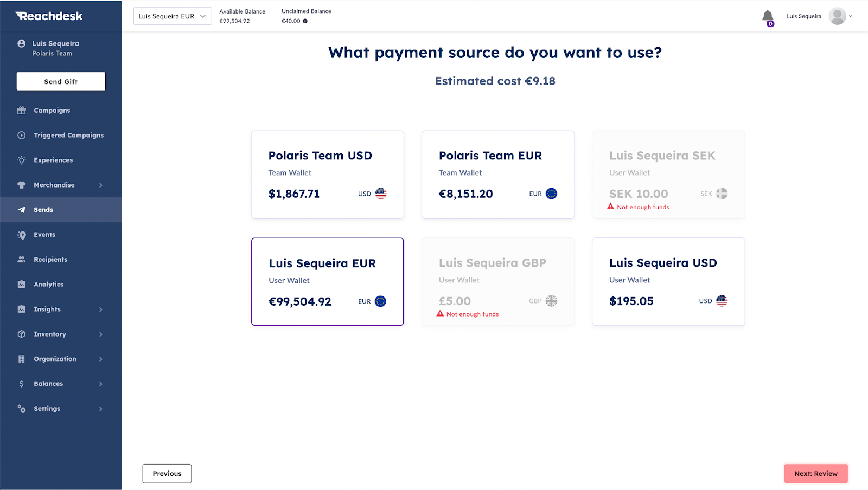This screenshot has width=868, height=490.
Task: Navigate to Experiences
Action: 61,160
